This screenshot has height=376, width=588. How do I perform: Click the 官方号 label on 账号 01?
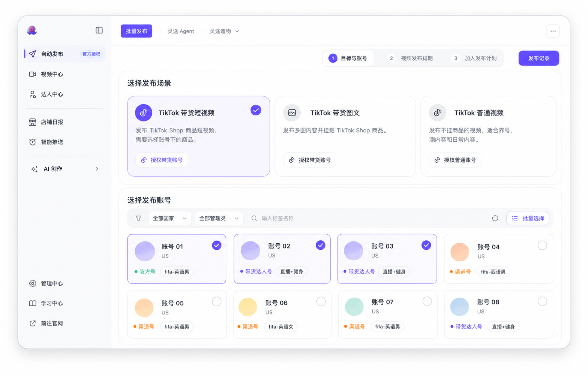click(x=147, y=272)
